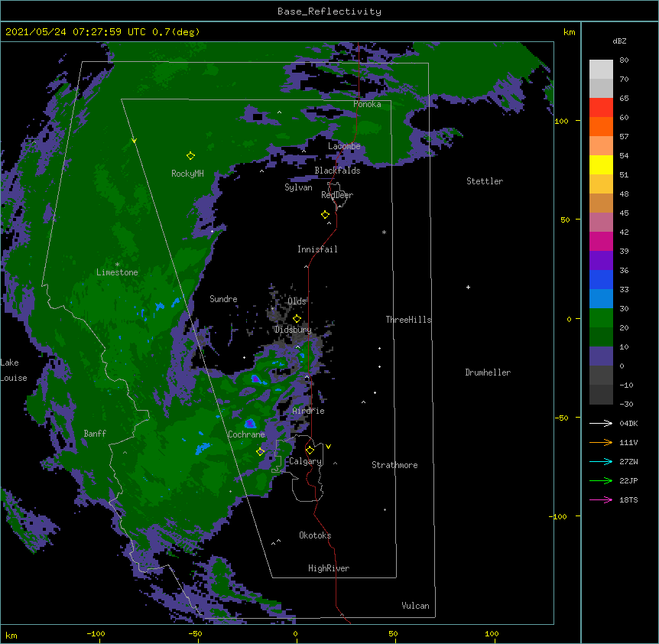
Task: Click the Airdrie label
Action: click(309, 411)
